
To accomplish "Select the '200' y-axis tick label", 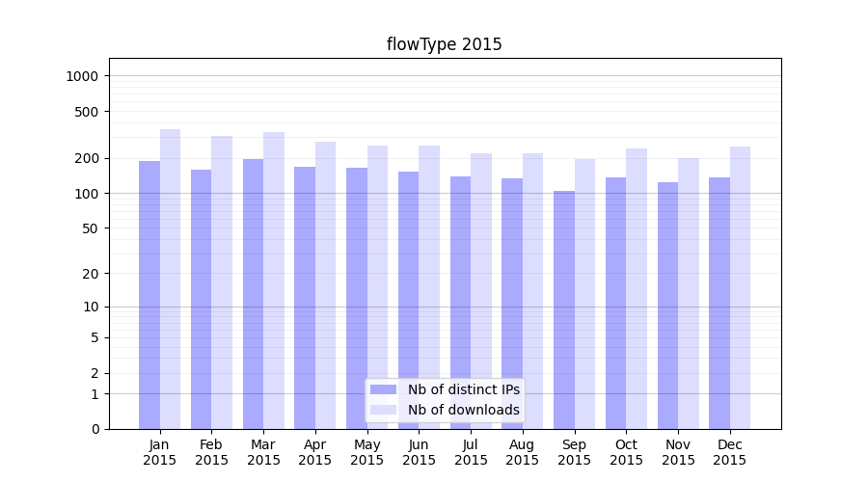I will 87,158.
